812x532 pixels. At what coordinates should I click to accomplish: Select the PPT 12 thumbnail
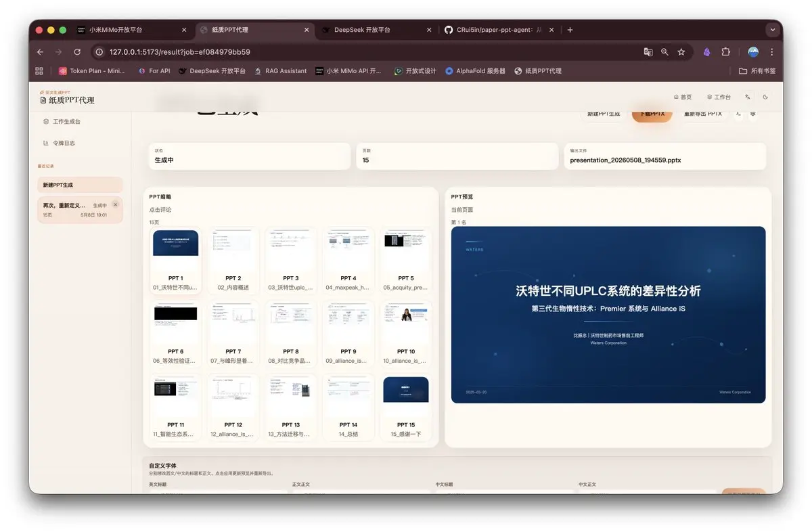[233, 409]
